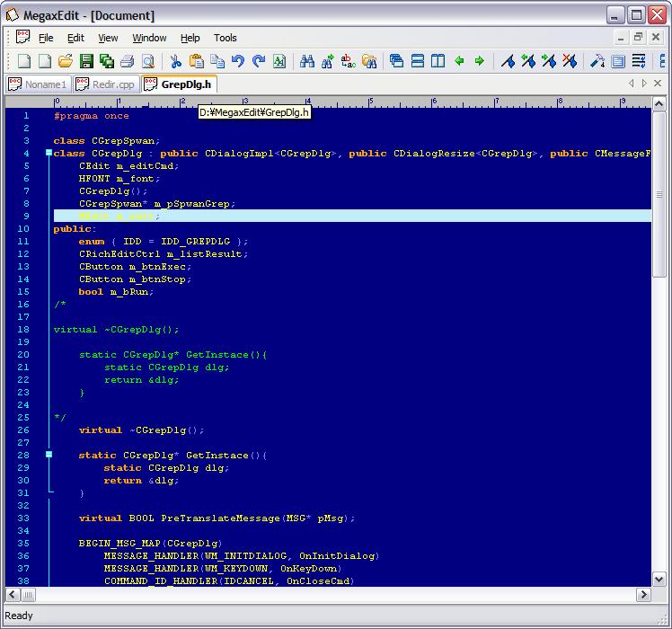Image resolution: width=672 pixels, height=629 pixels.
Task: Paste from the clipboard icon
Action: (196, 61)
